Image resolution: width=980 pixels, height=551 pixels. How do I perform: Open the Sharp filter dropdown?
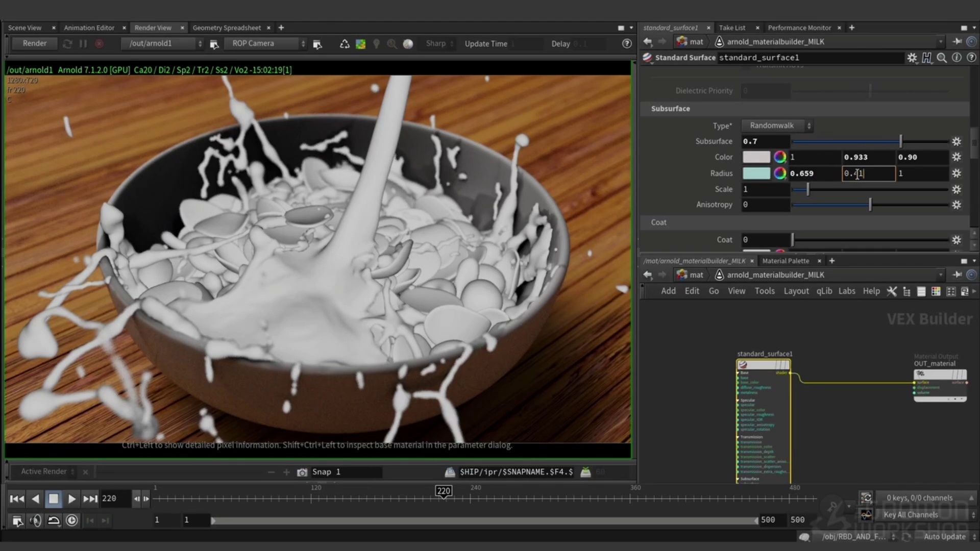(438, 43)
